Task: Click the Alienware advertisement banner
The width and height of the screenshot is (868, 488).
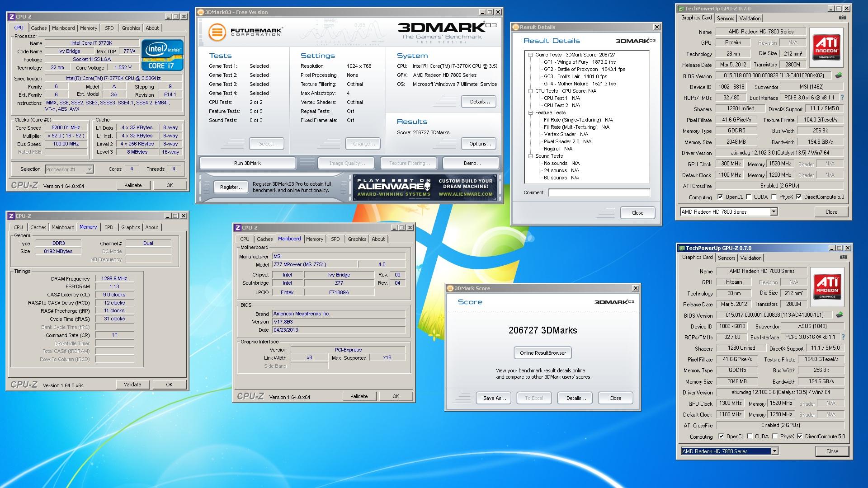Action: [425, 187]
